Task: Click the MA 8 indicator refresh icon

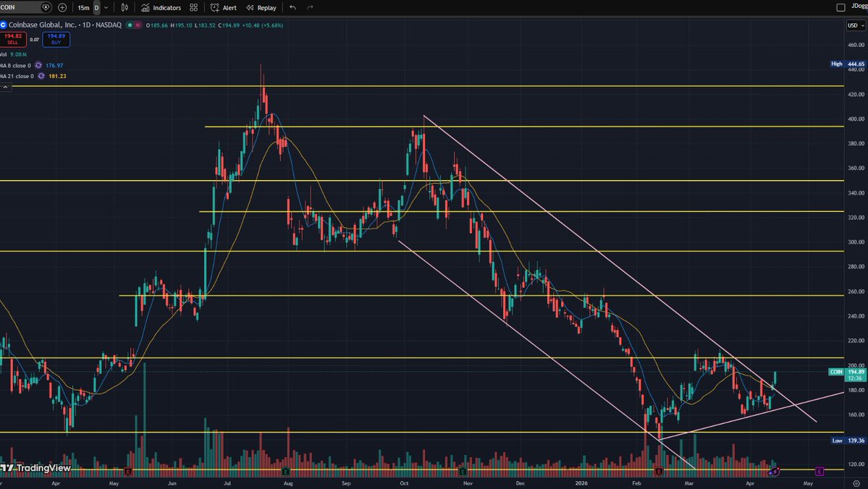Action: click(x=38, y=65)
